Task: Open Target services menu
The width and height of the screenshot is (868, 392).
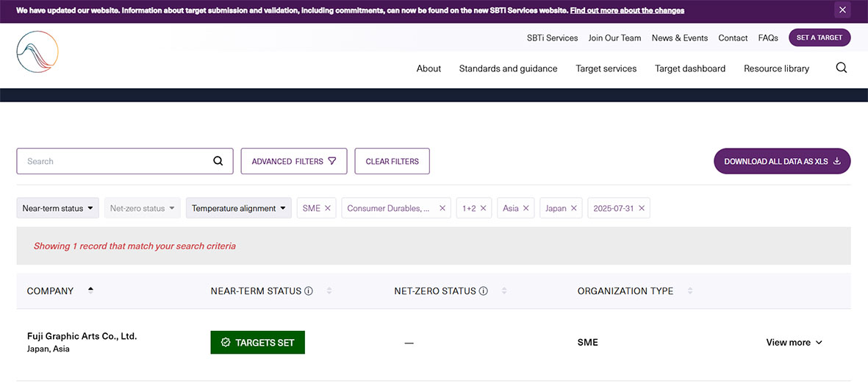Action: (606, 68)
